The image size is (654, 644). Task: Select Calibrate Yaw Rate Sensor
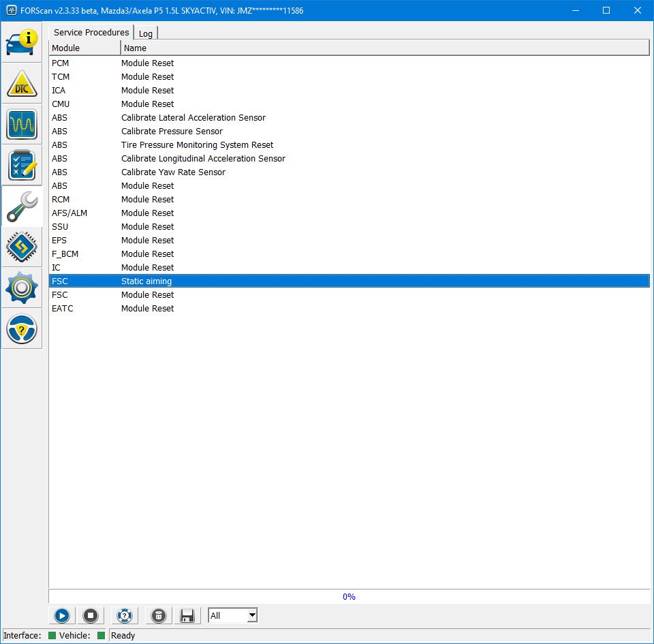[x=349, y=172]
